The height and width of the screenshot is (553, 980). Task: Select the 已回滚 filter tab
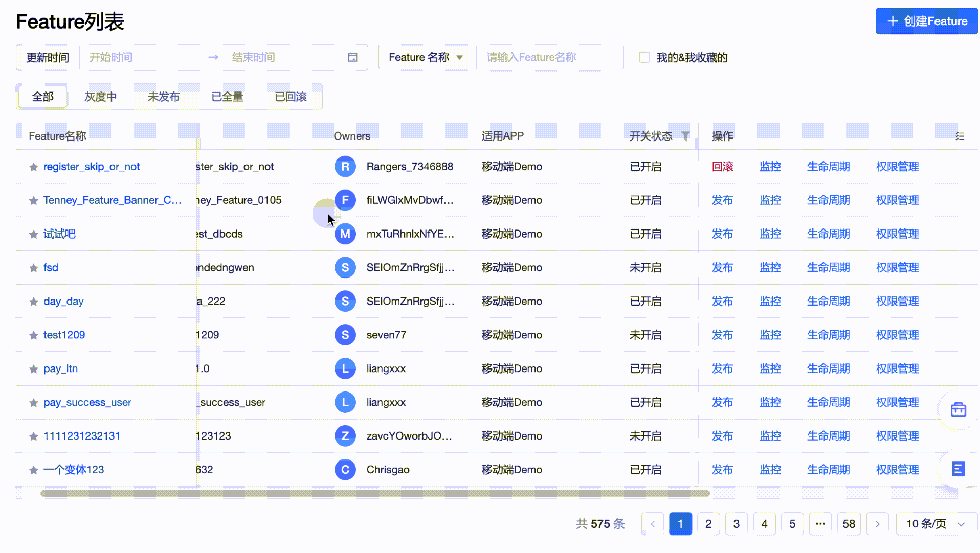click(291, 97)
